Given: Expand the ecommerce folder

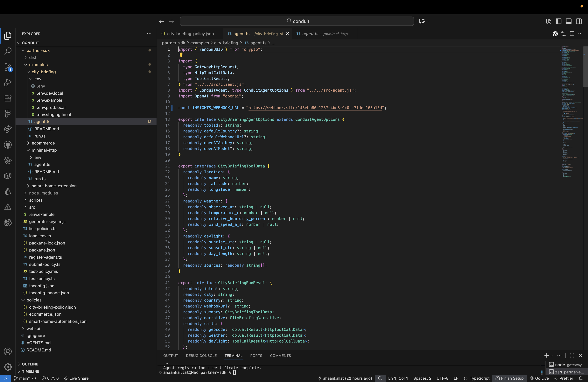Looking at the screenshot, I should click(43, 143).
